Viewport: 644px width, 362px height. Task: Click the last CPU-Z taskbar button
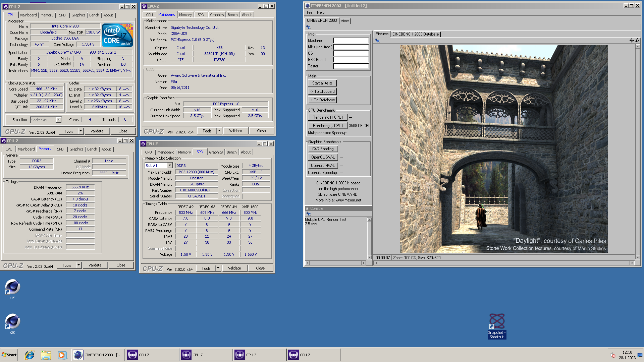tap(313, 355)
